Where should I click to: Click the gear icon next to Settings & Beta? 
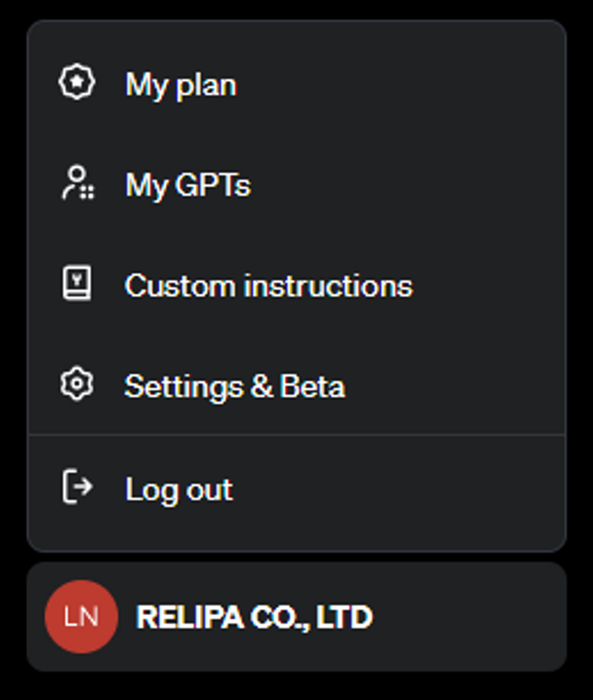[x=77, y=384]
